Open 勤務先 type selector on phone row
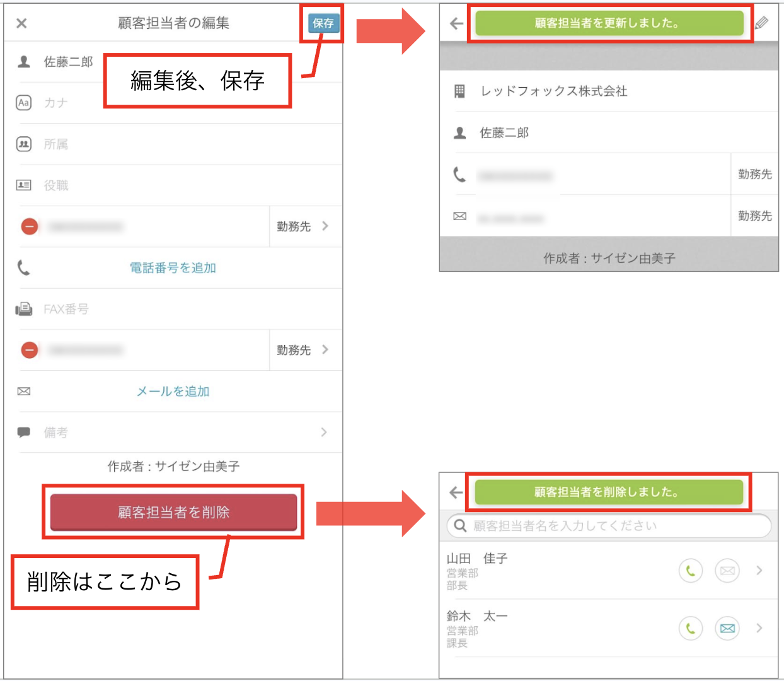This screenshot has height=681, width=784. [305, 226]
